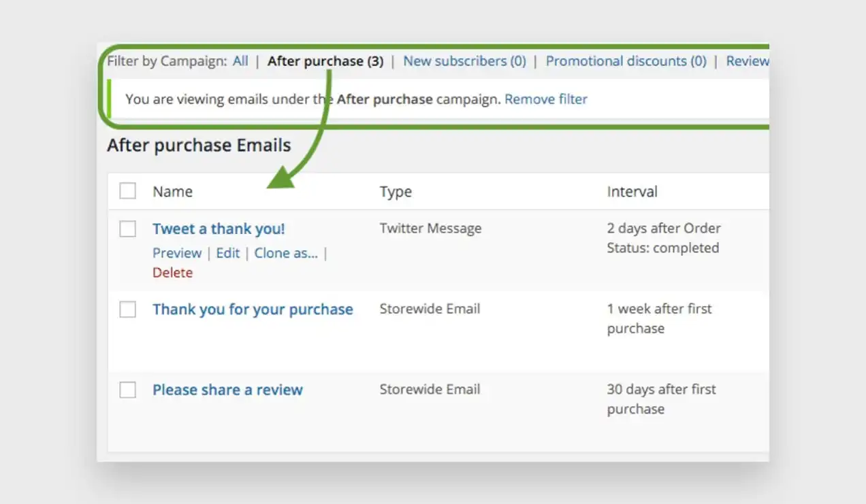Filter by New subscribers (0) campaign
The image size is (866, 504).
[464, 61]
